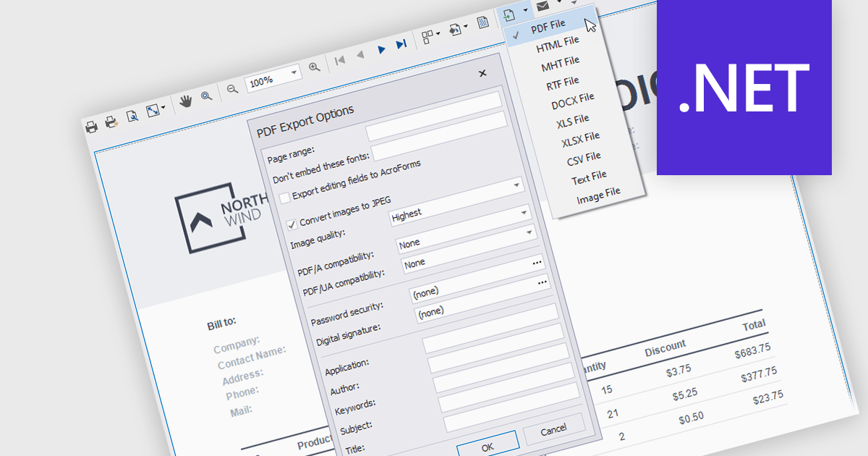The image size is (868, 456).
Task: Click the Cancel button
Action: [x=554, y=429]
